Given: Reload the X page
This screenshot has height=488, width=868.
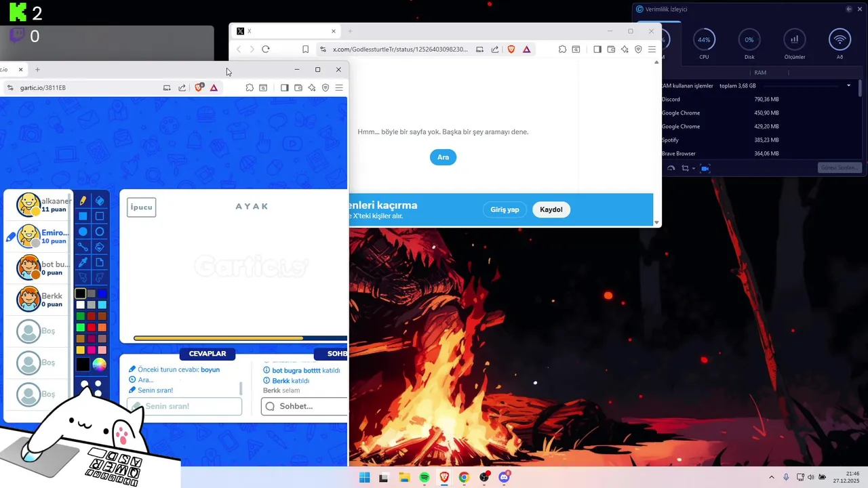Looking at the screenshot, I should click(x=266, y=49).
